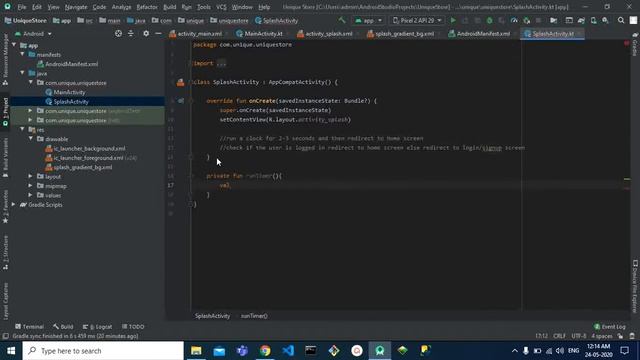Open the Terminal tool window

[29, 327]
